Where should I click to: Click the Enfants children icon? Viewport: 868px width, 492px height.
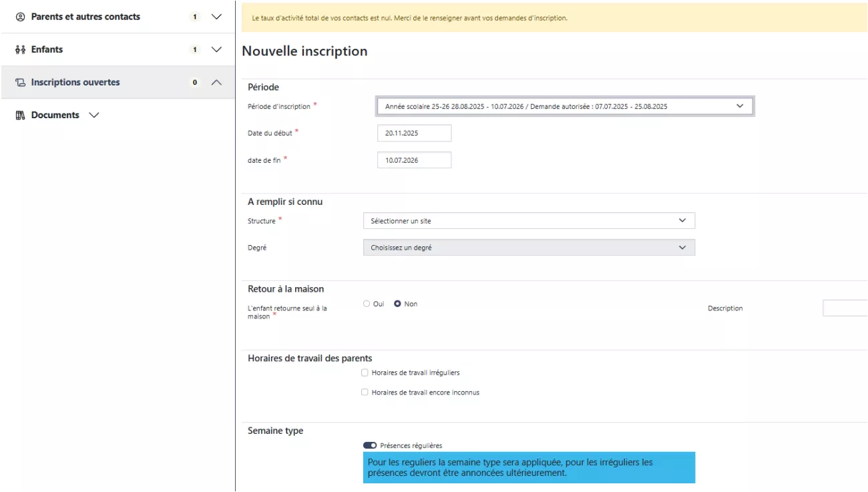20,49
